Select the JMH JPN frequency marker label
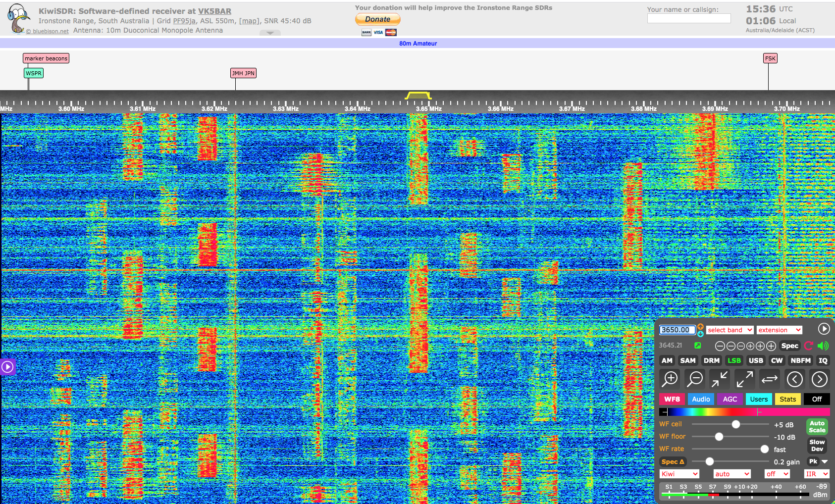Image resolution: width=835 pixels, height=504 pixels. click(x=243, y=73)
